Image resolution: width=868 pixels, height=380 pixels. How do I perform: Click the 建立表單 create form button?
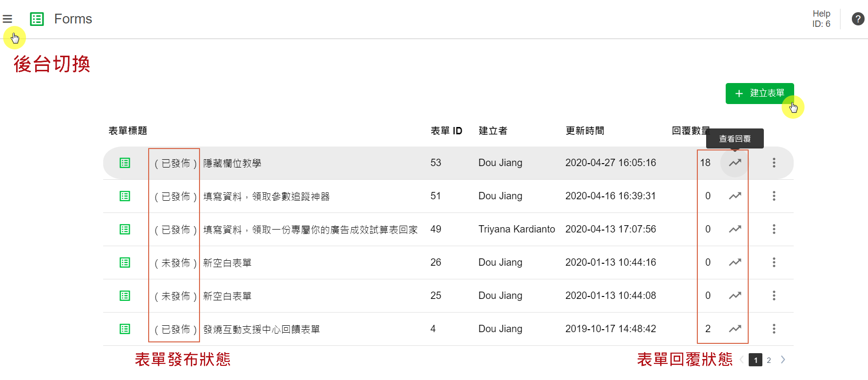(x=759, y=93)
